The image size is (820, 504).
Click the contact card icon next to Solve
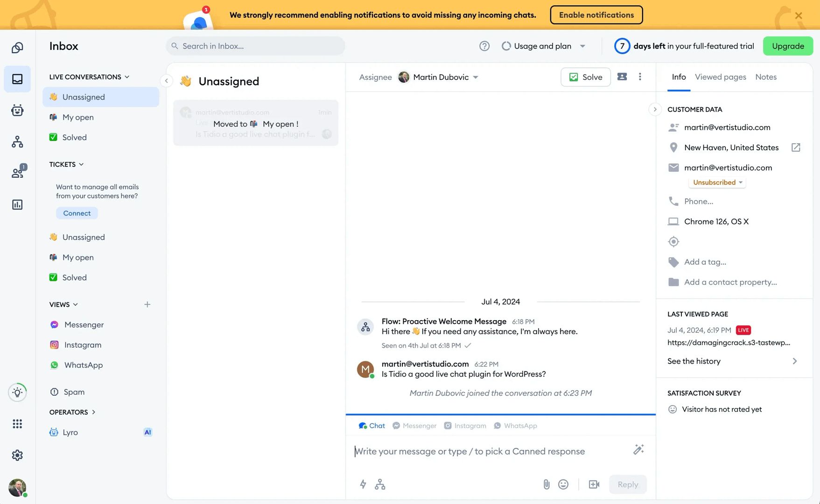[622, 77]
